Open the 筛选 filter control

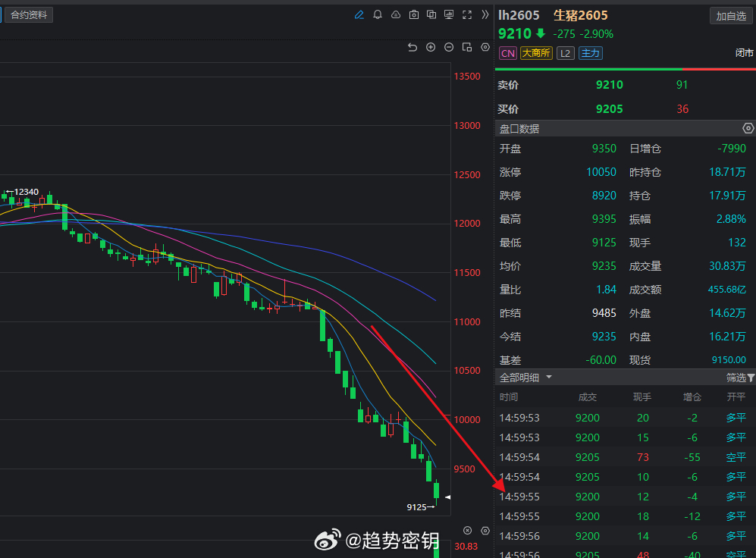click(740, 378)
